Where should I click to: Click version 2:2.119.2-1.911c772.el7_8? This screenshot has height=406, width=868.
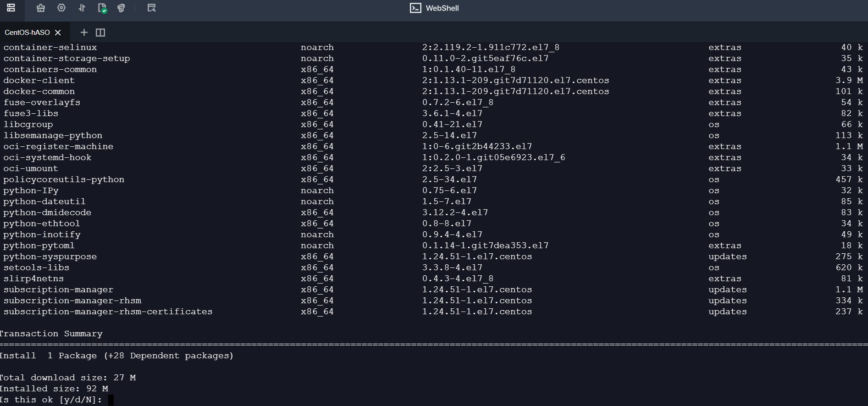[491, 47]
